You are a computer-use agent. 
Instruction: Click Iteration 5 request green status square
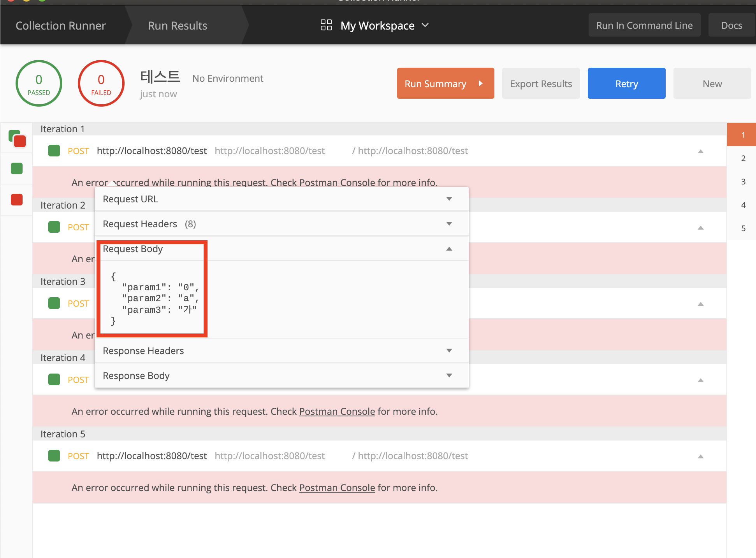tap(54, 456)
